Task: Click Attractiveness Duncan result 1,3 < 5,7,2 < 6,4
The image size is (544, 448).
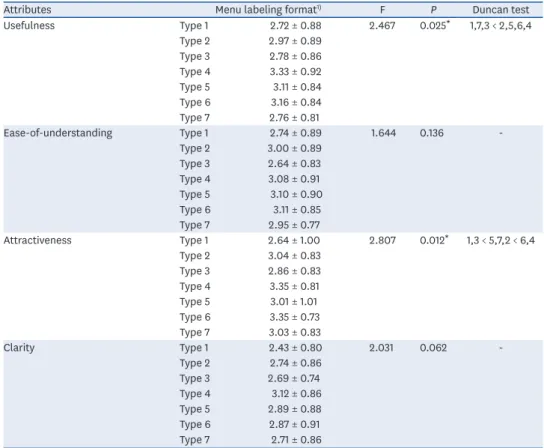Action: pyautogui.click(x=501, y=240)
